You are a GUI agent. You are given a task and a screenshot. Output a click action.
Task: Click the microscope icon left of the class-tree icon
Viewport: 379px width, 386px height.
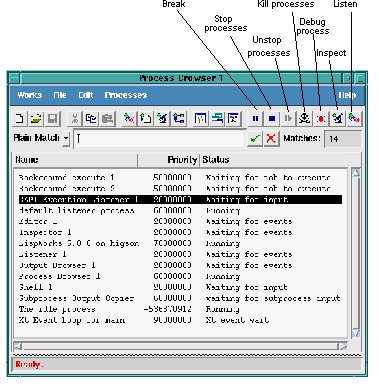[x=162, y=119]
